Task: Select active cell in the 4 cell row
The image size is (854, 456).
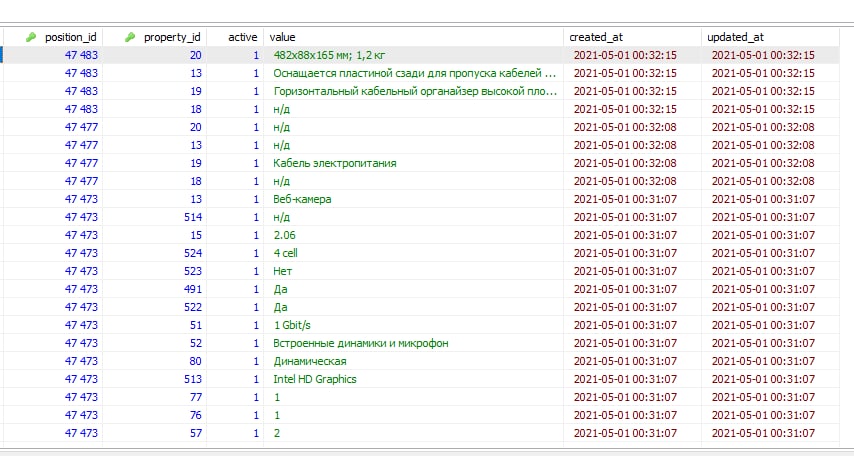Action: pos(235,253)
